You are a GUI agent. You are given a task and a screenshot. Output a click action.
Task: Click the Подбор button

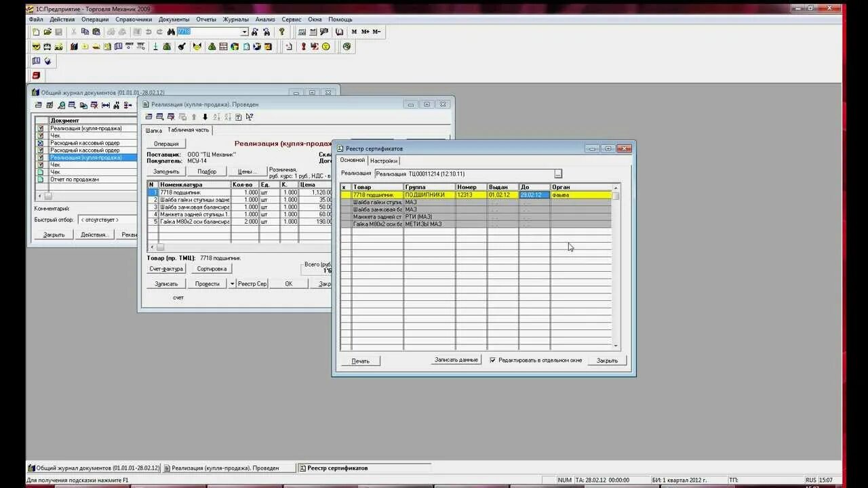point(207,171)
